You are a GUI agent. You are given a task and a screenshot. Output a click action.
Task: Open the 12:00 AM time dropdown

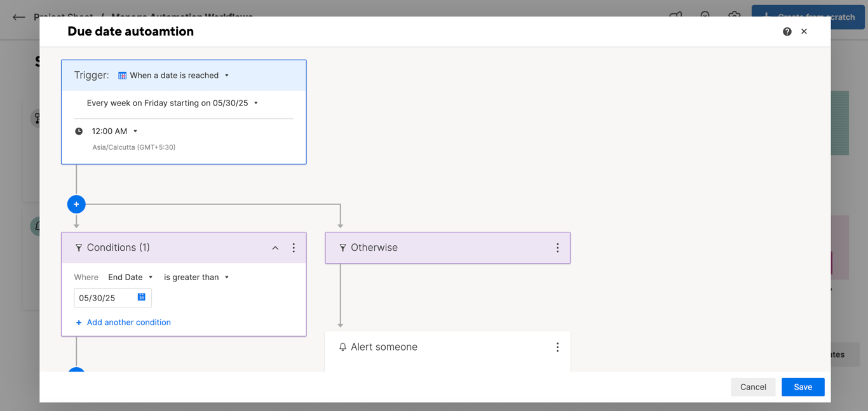[114, 131]
